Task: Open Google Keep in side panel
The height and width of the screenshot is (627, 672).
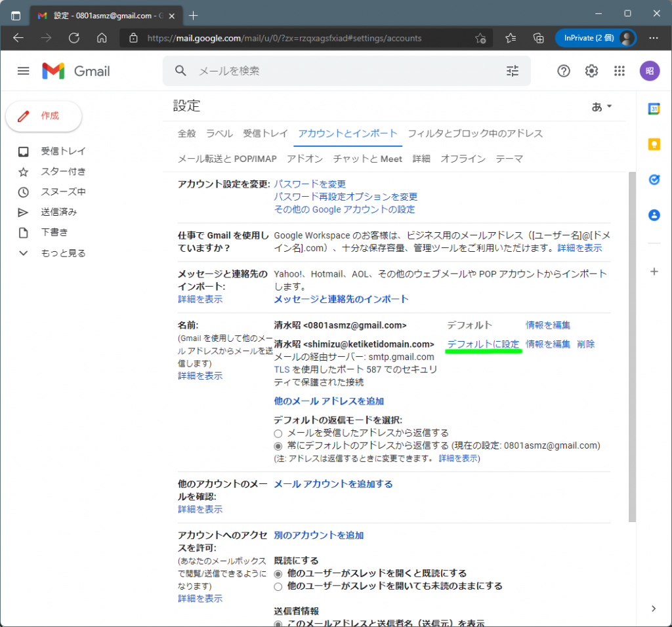Action: point(654,144)
